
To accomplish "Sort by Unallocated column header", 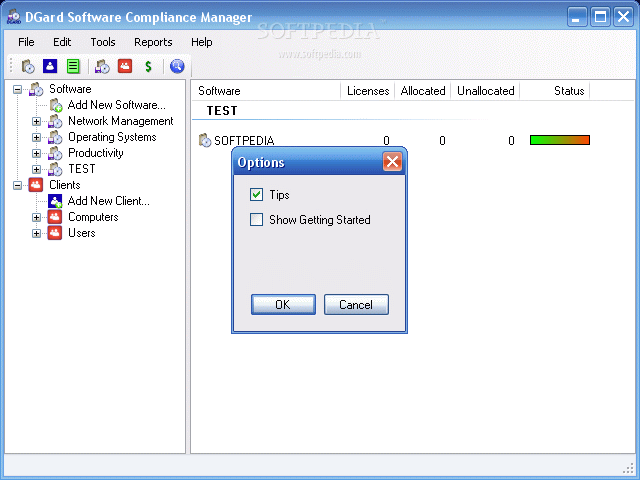I will pyautogui.click(x=485, y=91).
